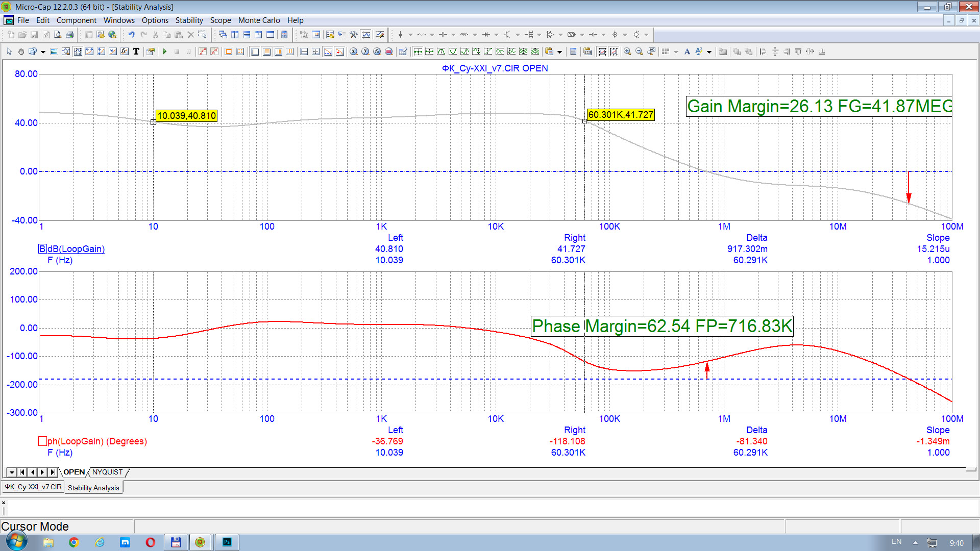
Task: Open the Calculator icon
Action: pyautogui.click(x=284, y=35)
